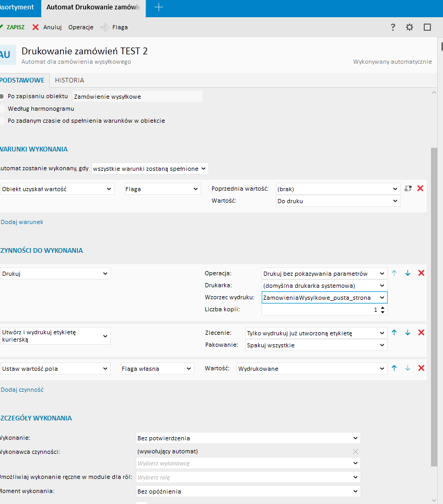Increase Liczba kopii with up stepper
Image resolution: width=443 pixels, height=504 pixels.
383,308
